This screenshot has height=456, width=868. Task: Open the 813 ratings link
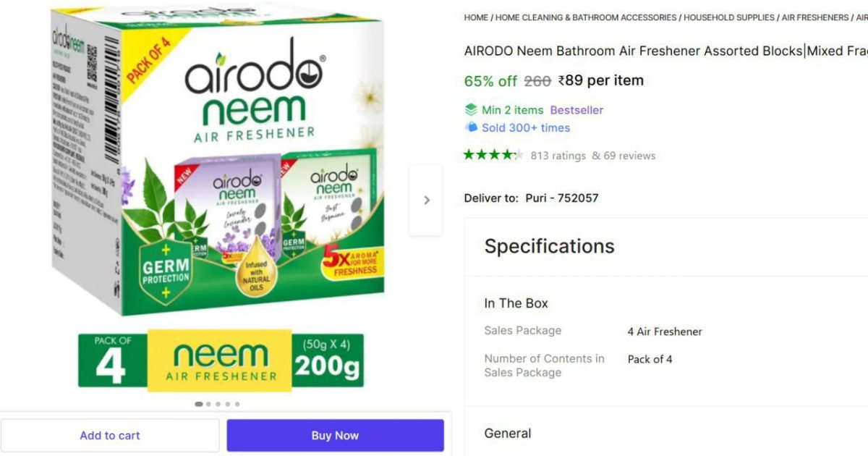tap(558, 155)
